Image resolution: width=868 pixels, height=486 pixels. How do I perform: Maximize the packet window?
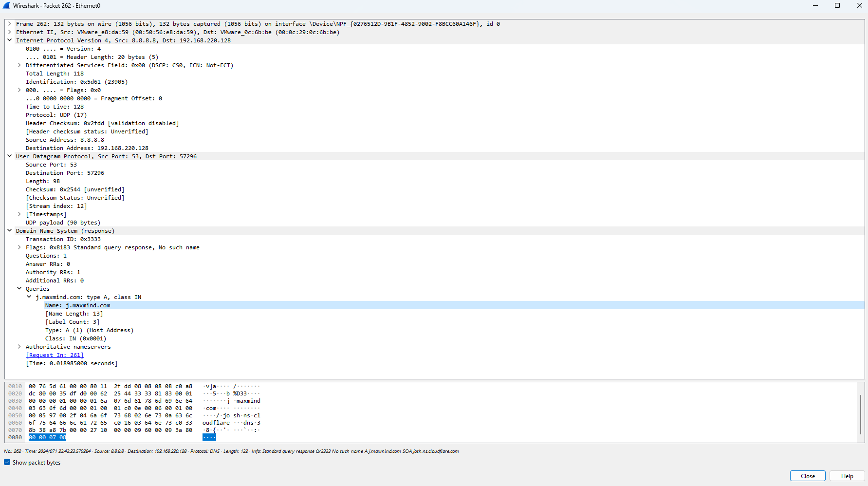click(x=837, y=6)
